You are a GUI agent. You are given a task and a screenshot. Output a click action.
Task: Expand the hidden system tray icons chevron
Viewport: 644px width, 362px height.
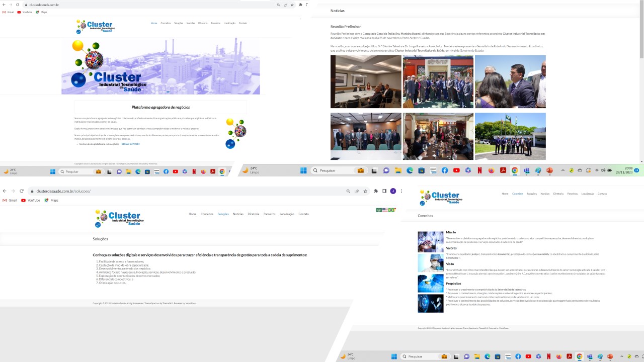(x=562, y=170)
